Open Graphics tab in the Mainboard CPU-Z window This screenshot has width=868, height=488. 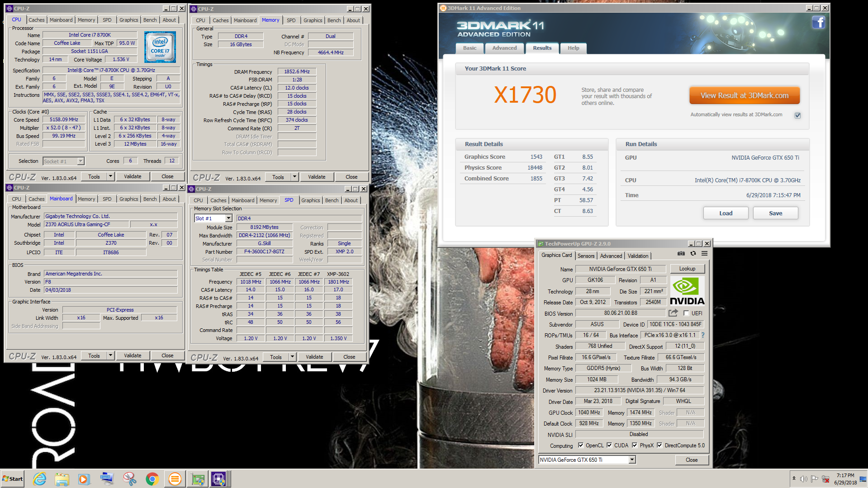click(129, 199)
